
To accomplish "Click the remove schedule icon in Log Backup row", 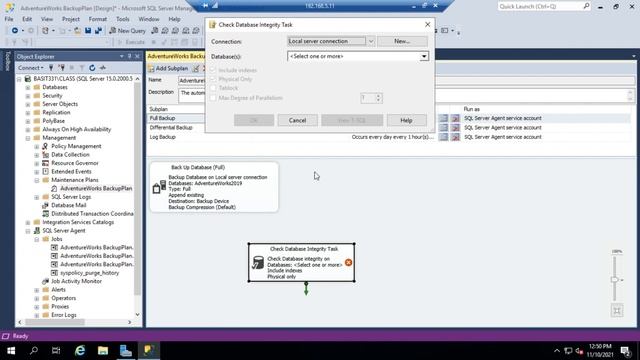I will (x=455, y=137).
